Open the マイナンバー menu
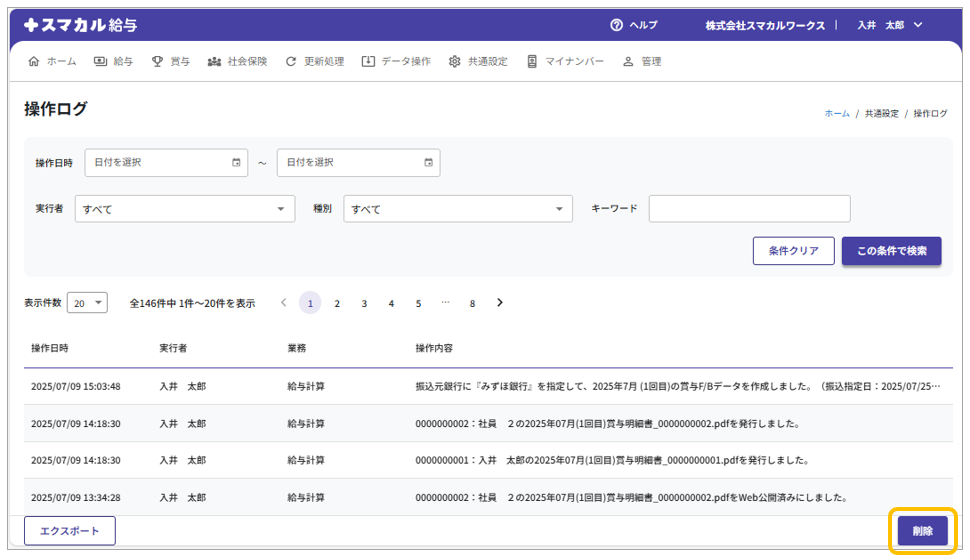This screenshot has width=970, height=560. pyautogui.click(x=565, y=62)
